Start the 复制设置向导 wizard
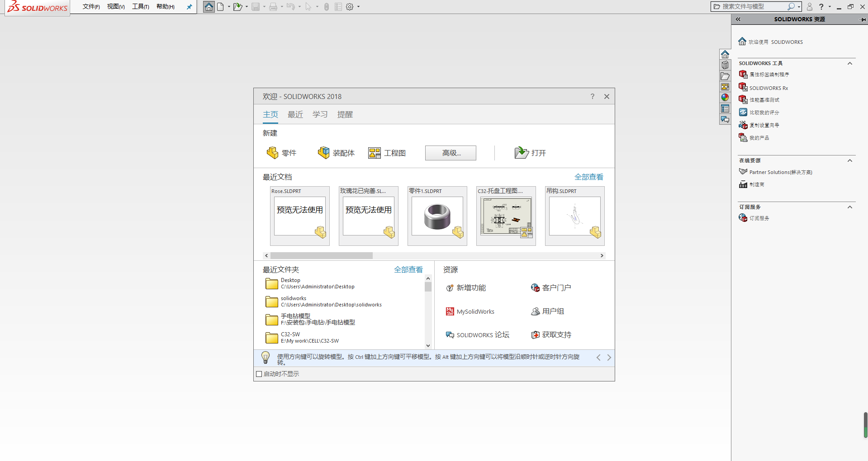This screenshot has height=461, width=868. pos(764,125)
